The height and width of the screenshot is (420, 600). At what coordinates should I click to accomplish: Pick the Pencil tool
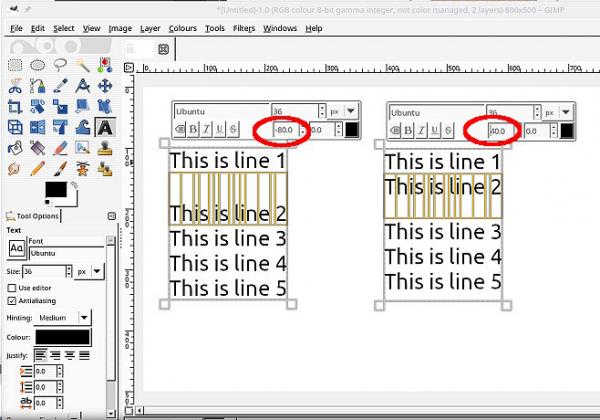[x=38, y=168]
